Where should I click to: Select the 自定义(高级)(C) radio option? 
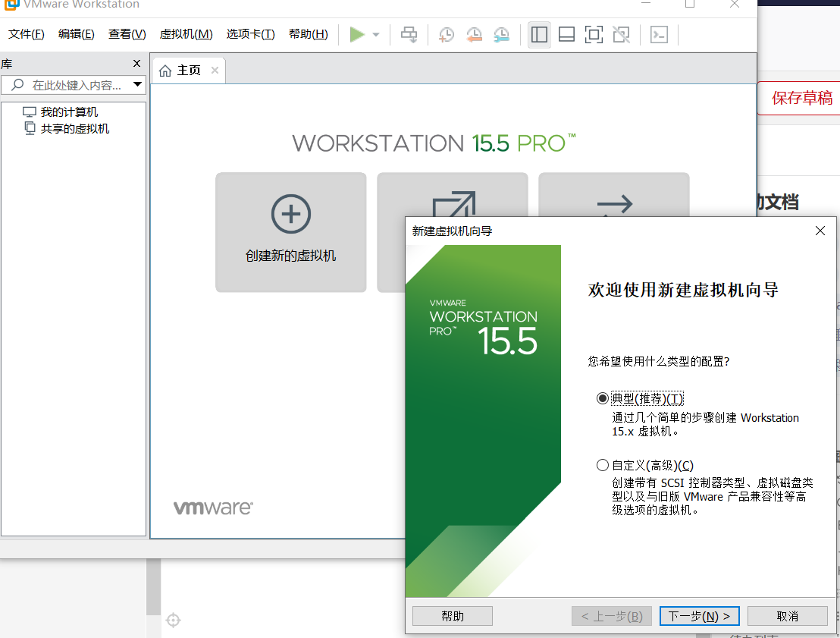pyautogui.click(x=602, y=465)
